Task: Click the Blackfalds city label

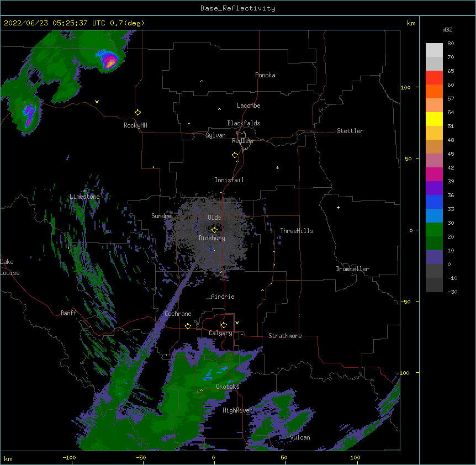Action: tap(244, 123)
